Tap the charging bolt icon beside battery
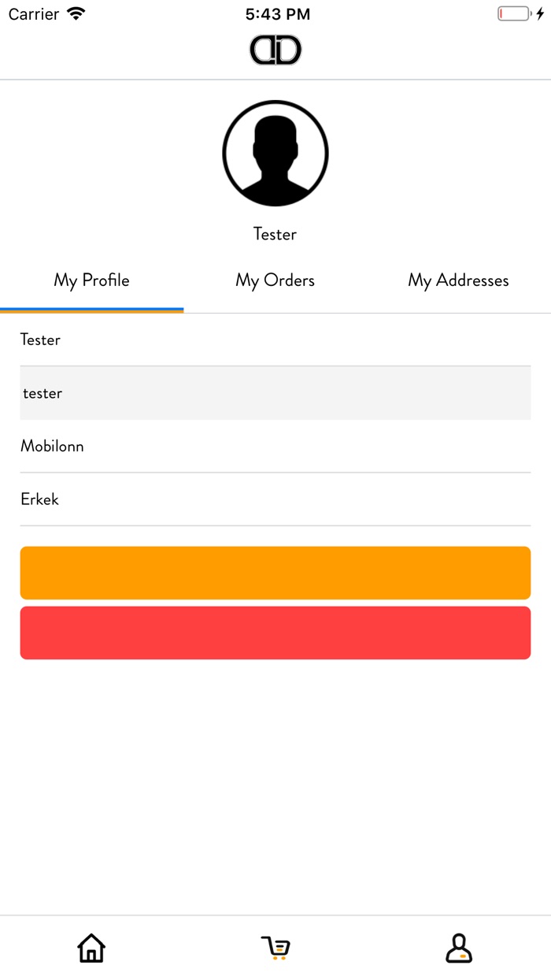 pos(540,14)
